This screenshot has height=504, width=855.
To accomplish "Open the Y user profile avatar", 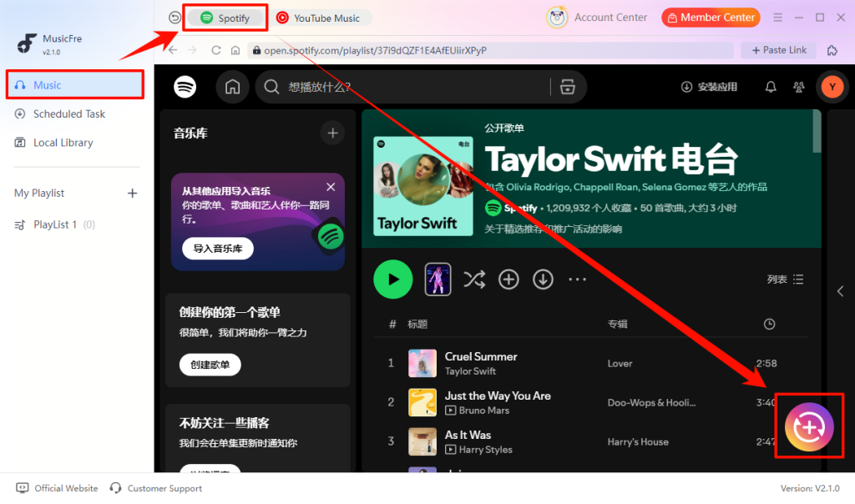I will tap(832, 87).
